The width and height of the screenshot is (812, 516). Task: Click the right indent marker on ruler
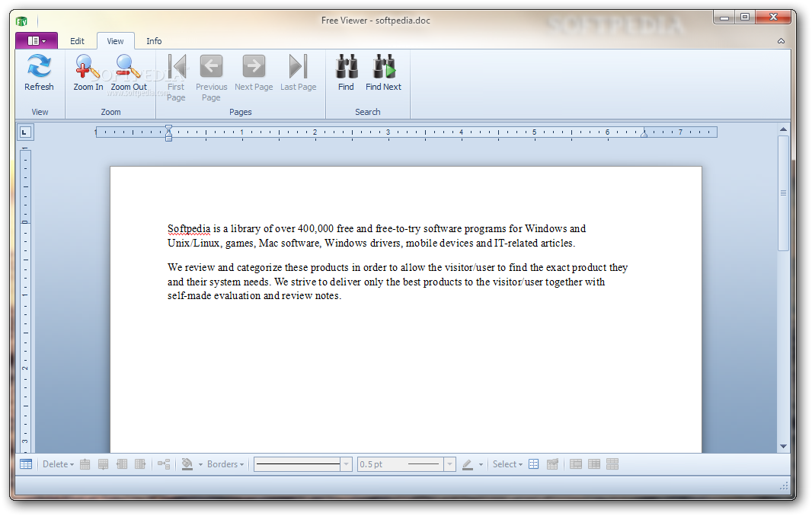coord(644,133)
